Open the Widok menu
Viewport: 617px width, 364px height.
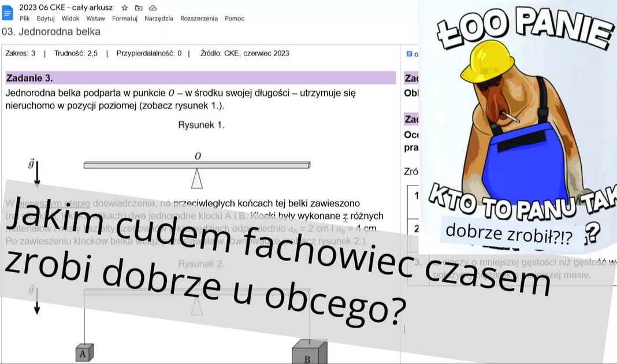click(x=69, y=18)
